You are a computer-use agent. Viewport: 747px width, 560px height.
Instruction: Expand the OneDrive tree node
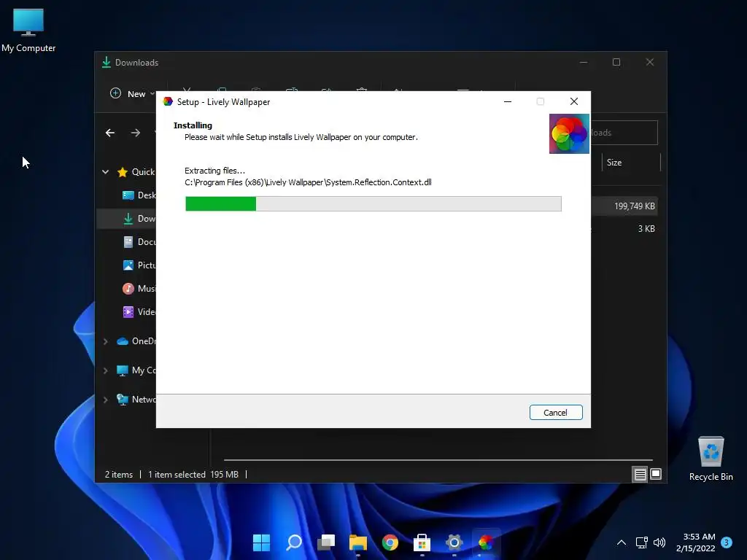coord(105,341)
